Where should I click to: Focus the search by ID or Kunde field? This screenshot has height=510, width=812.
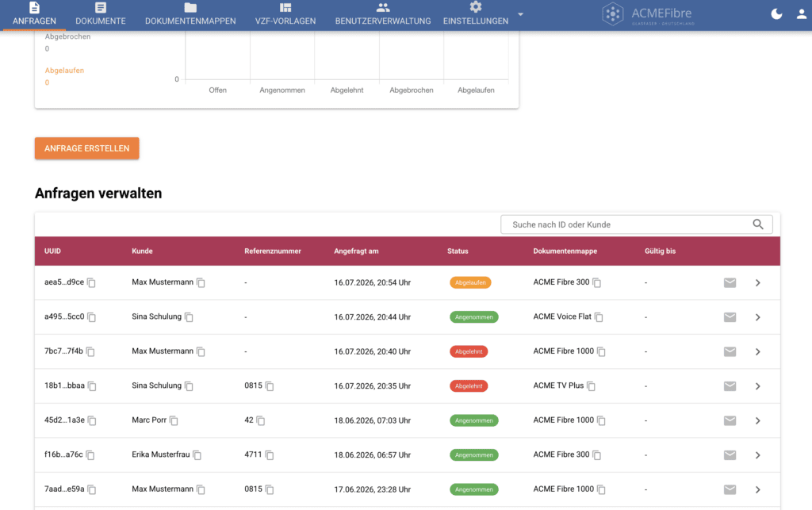(637, 224)
